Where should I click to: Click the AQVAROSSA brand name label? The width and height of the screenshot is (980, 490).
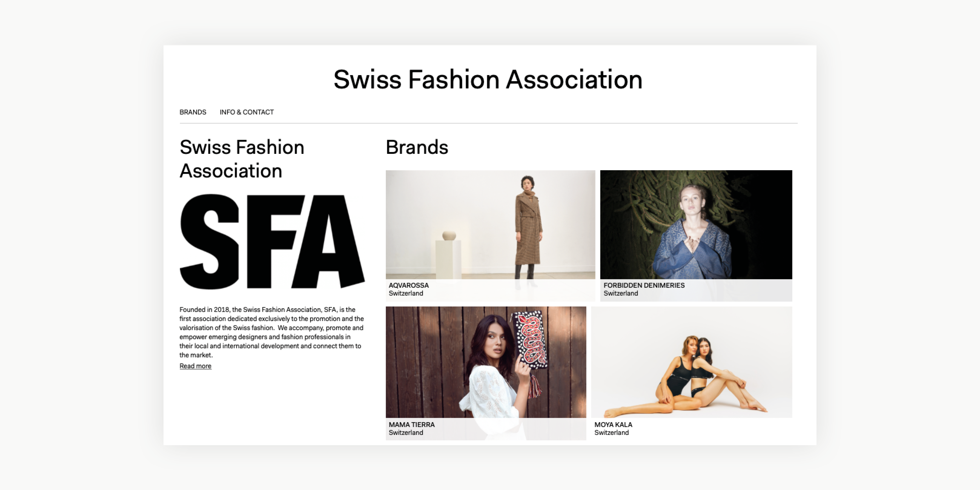[x=409, y=285]
